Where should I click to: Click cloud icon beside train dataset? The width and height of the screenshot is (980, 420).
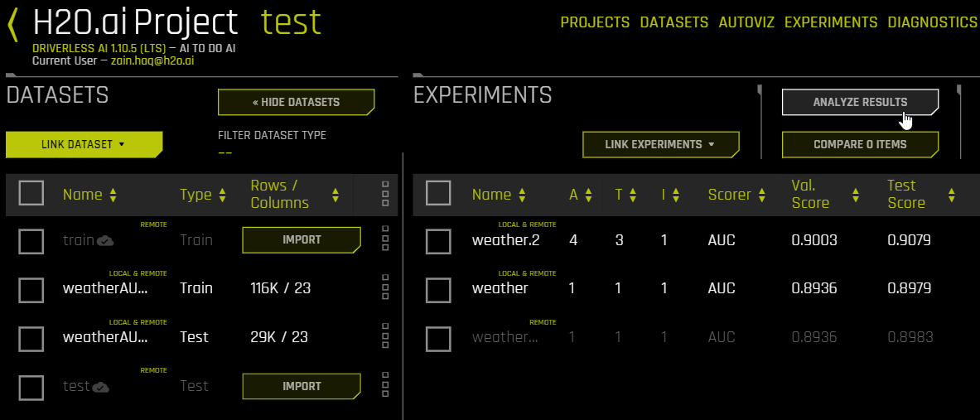coord(105,240)
